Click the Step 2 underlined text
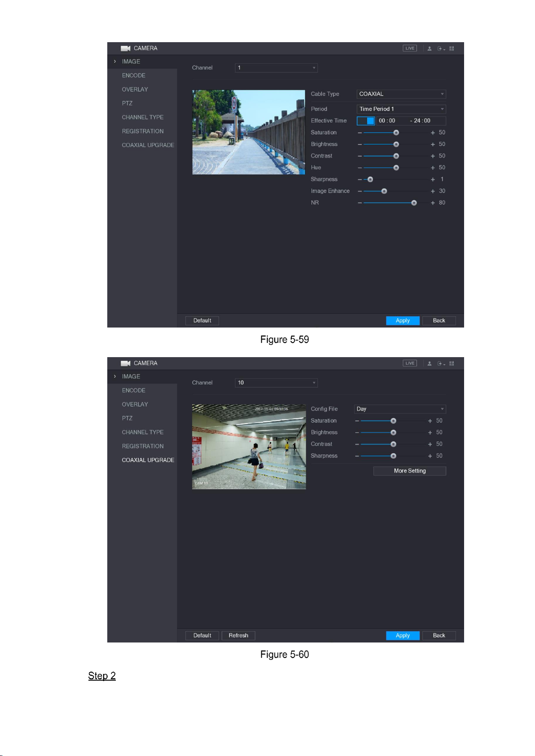 pyautogui.click(x=102, y=676)
